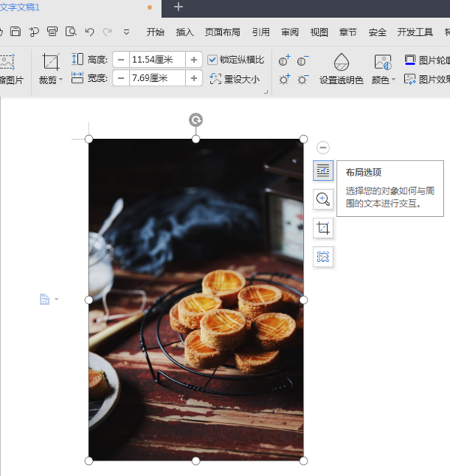The width and height of the screenshot is (450, 476).
Task: Click the 布局选项 layout options icon
Action: click(323, 171)
